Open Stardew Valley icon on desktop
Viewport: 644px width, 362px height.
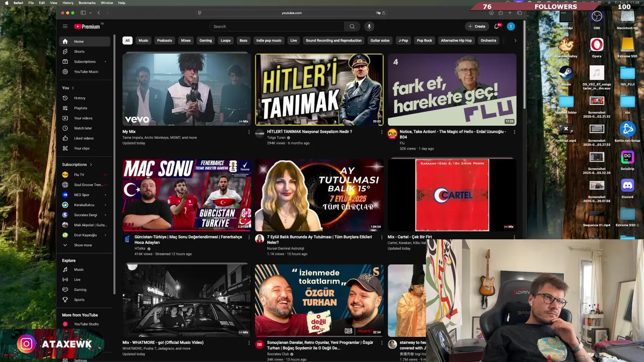(566, 45)
